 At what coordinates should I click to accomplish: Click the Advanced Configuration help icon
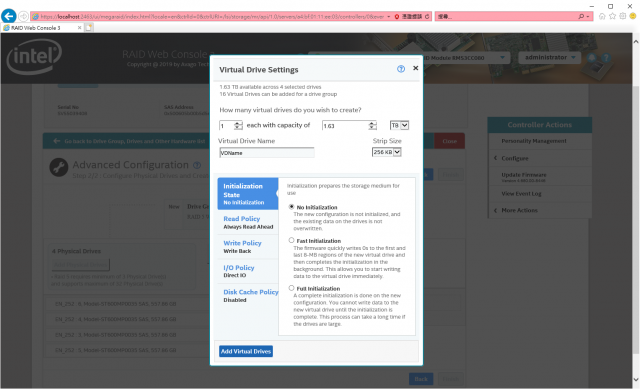click(197, 165)
